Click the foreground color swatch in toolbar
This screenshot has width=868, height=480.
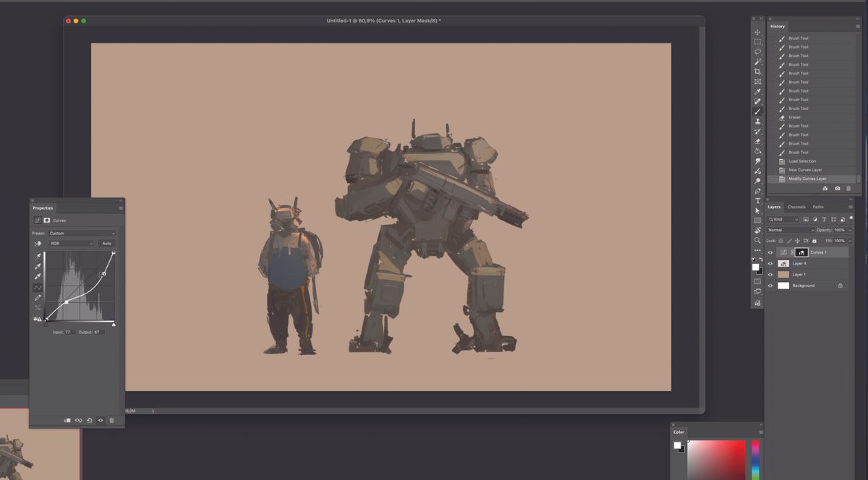(x=756, y=267)
